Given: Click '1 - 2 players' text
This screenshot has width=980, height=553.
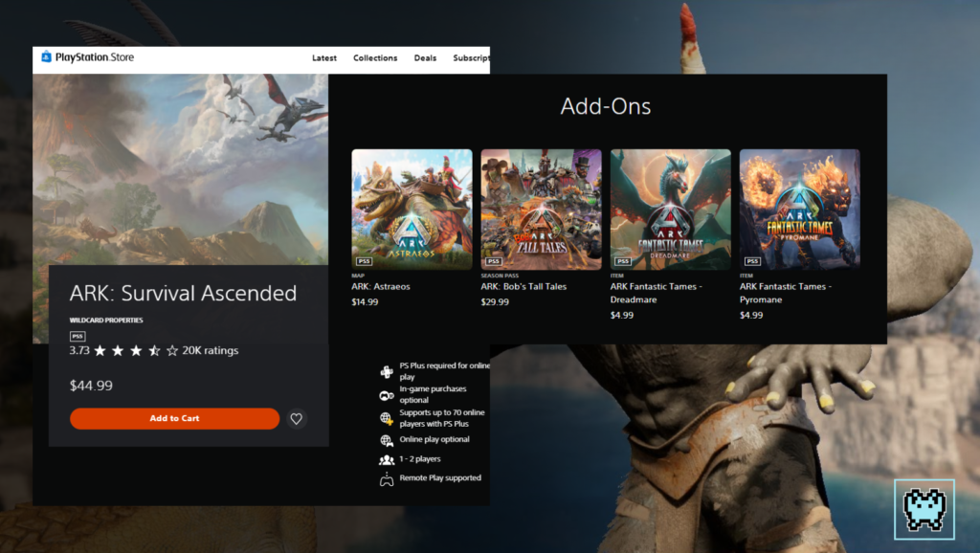Looking at the screenshot, I should (420, 458).
